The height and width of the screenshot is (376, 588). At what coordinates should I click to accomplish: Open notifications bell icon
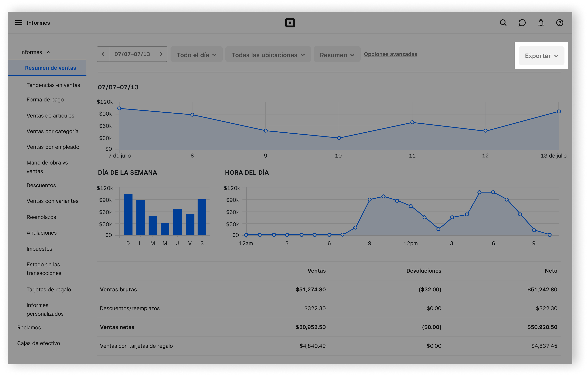pyautogui.click(x=541, y=23)
